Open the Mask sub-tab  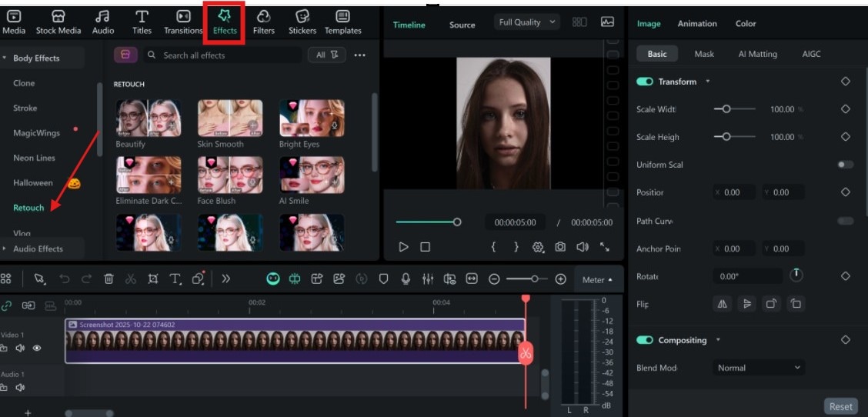click(704, 54)
